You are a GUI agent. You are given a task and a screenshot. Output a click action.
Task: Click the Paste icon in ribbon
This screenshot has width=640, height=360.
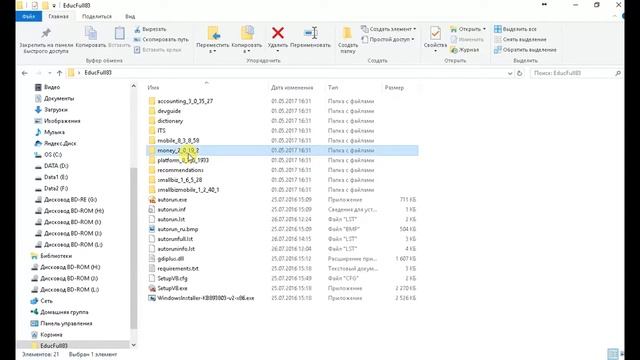click(120, 33)
